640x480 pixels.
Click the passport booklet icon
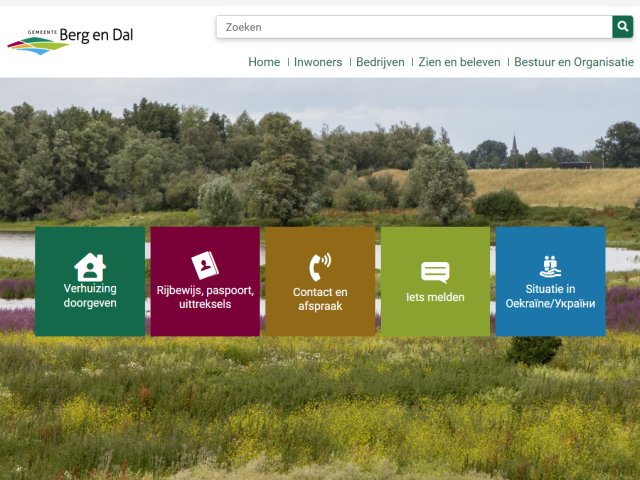(x=205, y=265)
